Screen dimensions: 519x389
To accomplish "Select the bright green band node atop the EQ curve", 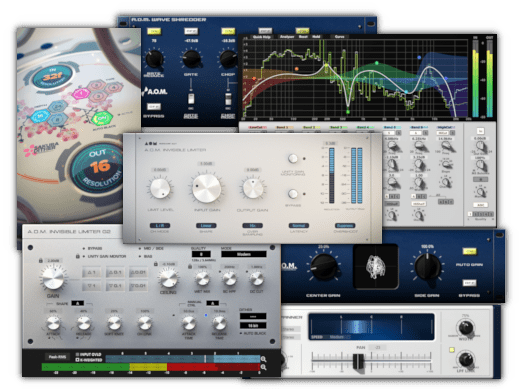I will pos(377,63).
